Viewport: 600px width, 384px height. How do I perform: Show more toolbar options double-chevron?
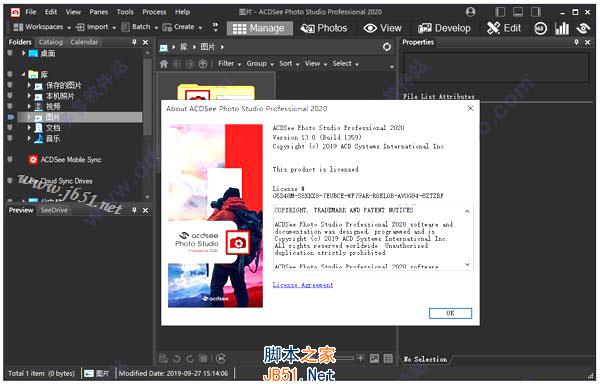tap(215, 27)
